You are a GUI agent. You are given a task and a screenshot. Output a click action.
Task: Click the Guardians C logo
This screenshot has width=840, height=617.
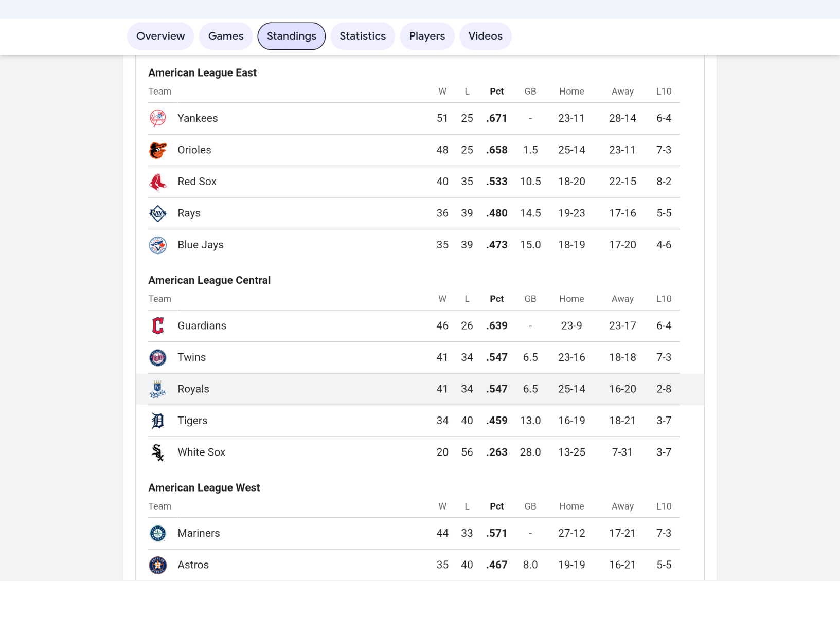[x=158, y=326]
